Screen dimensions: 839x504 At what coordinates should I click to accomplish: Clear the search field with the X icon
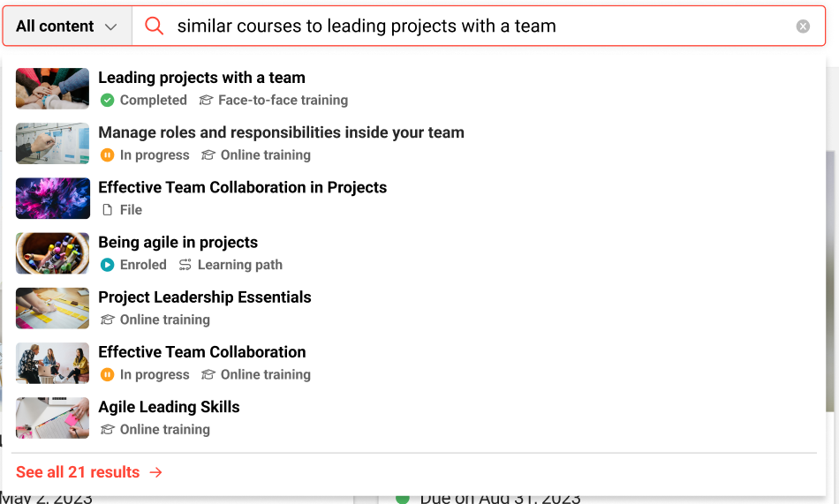803,26
